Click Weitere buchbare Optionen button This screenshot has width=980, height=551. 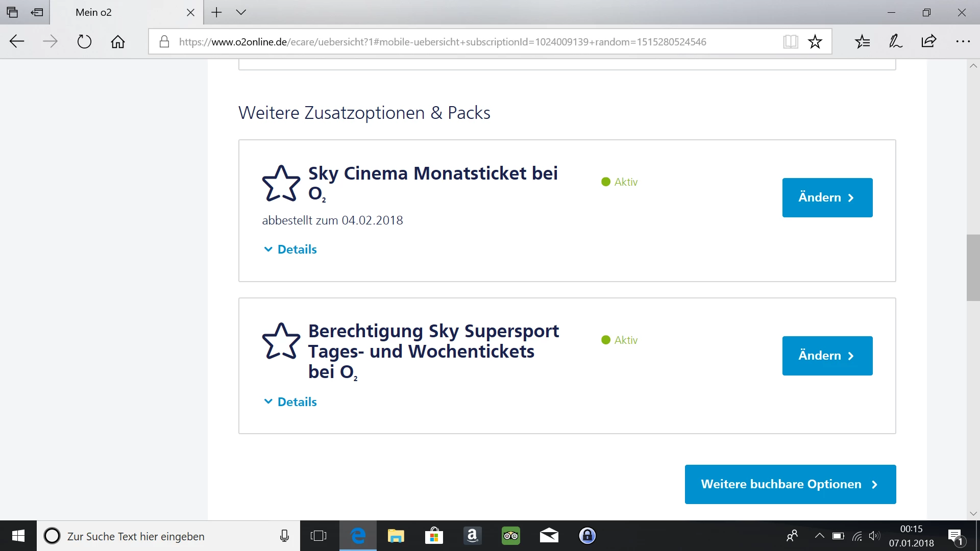790,484
